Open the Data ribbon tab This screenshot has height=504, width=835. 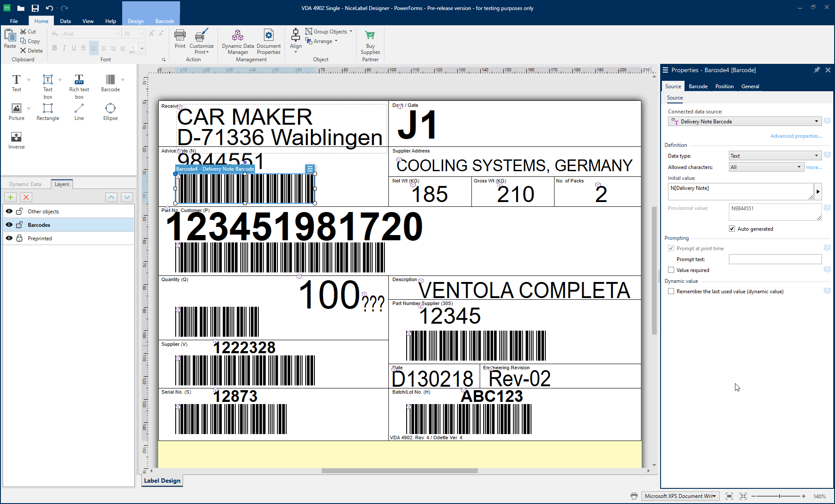(65, 21)
